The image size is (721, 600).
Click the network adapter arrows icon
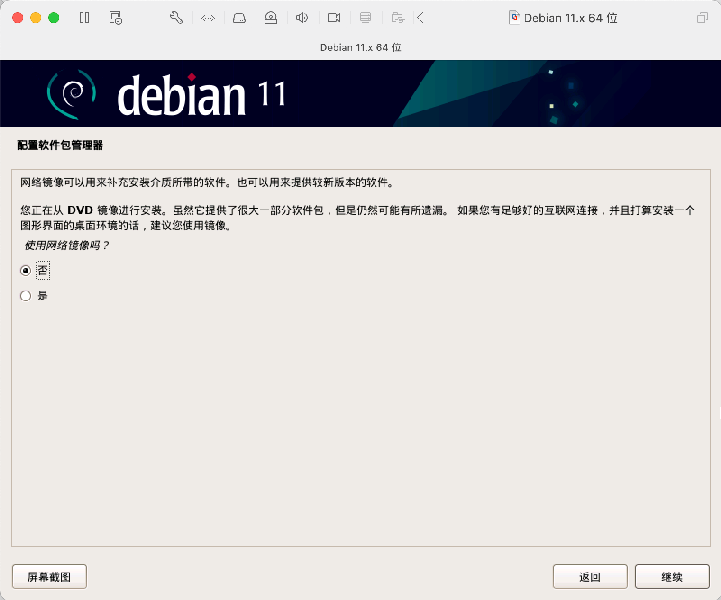click(x=208, y=18)
